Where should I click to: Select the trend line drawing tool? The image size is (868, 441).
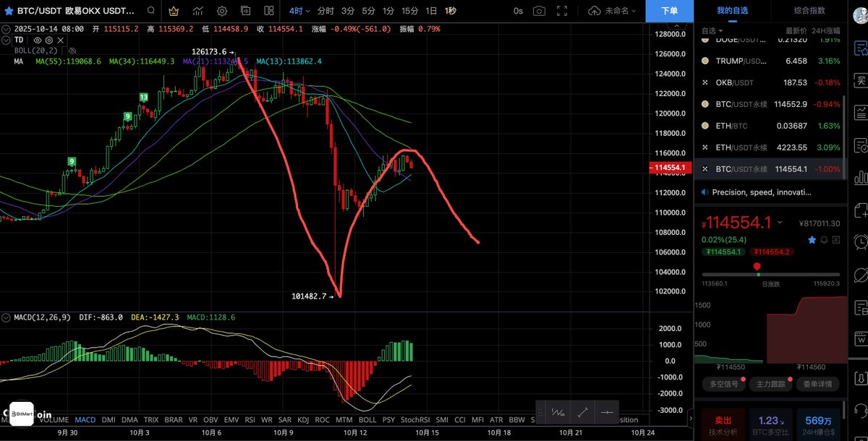[x=582, y=412]
